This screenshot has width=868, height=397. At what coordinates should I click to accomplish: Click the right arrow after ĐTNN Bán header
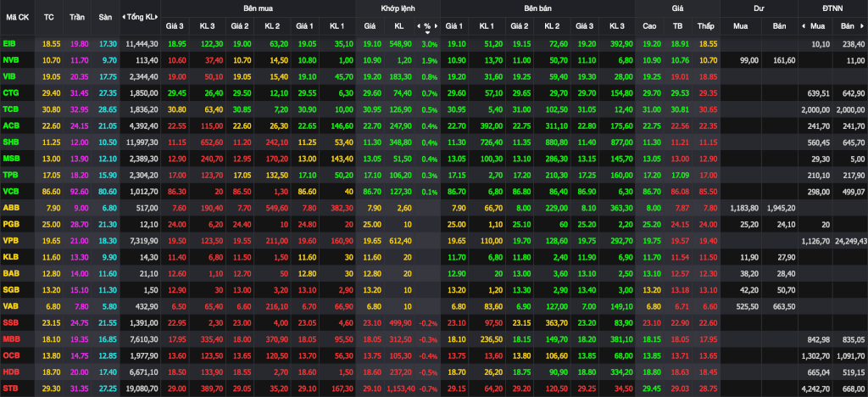[863, 26]
